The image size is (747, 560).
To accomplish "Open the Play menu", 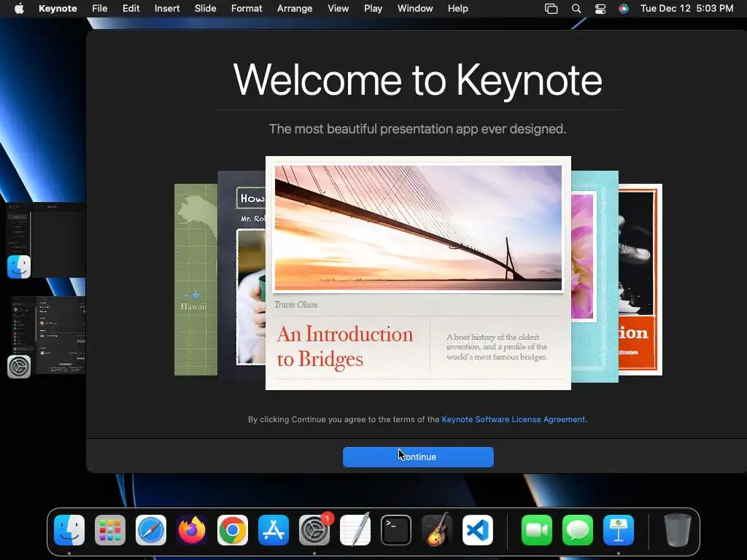I will click(x=373, y=9).
